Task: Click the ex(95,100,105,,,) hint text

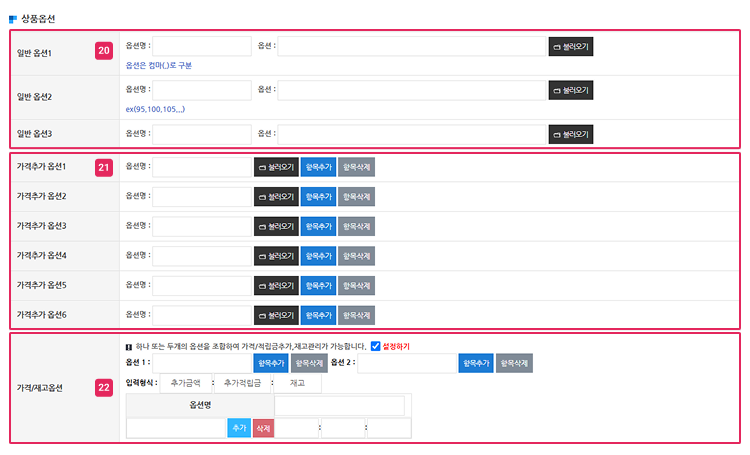Action: 155,109
